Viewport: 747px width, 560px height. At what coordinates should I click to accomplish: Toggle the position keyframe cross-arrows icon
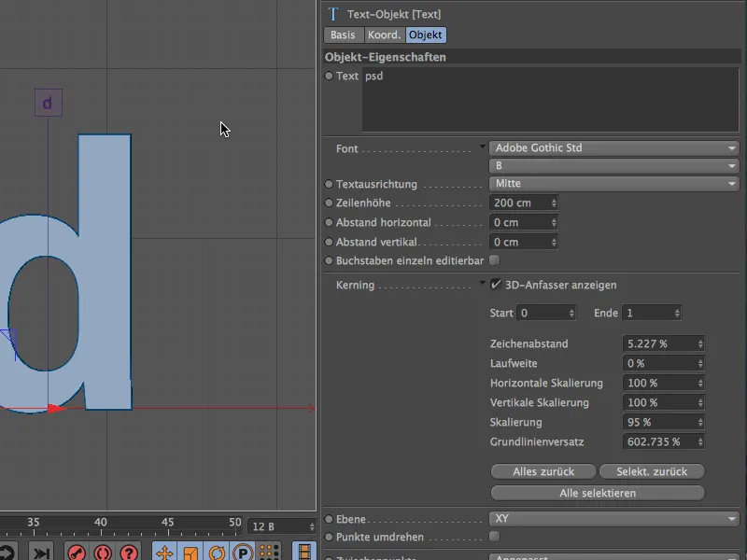pyautogui.click(x=164, y=553)
